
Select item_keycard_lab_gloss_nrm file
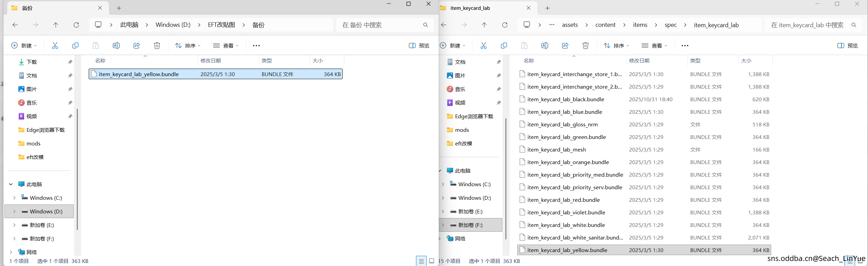pos(644,124)
